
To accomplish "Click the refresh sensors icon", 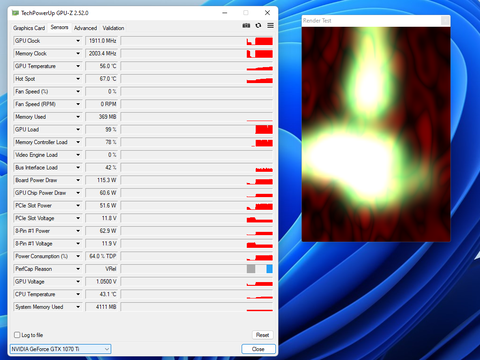I will point(258,26).
